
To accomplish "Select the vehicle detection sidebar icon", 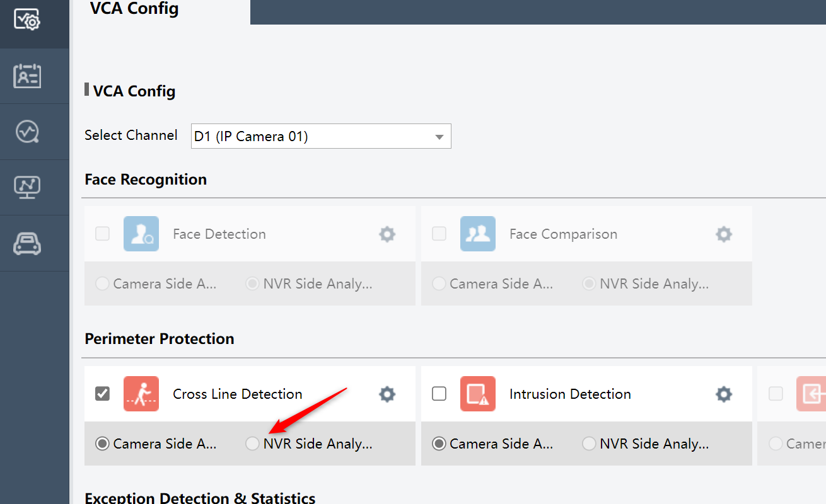I will point(27,243).
